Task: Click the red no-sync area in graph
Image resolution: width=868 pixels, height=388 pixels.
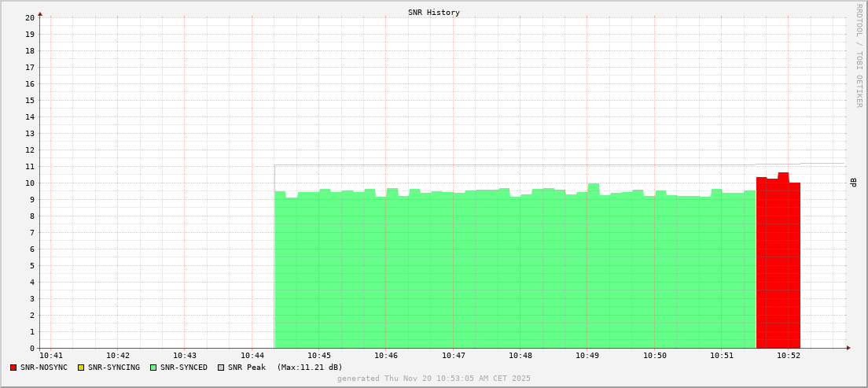Action: (x=778, y=268)
